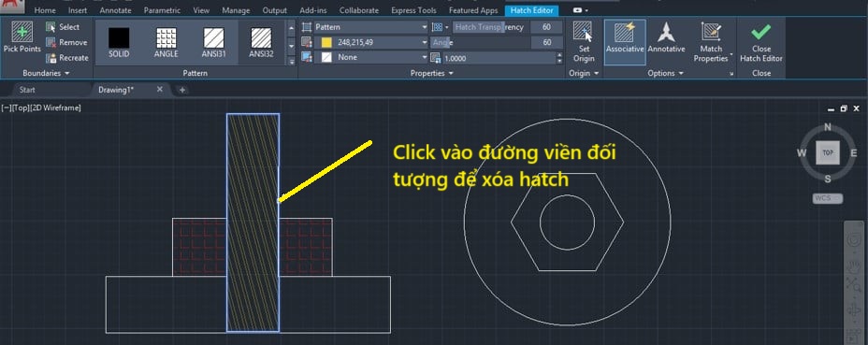Click the Remove boundary objects tool
Image resolution: width=868 pixels, height=345 pixels.
point(66,42)
